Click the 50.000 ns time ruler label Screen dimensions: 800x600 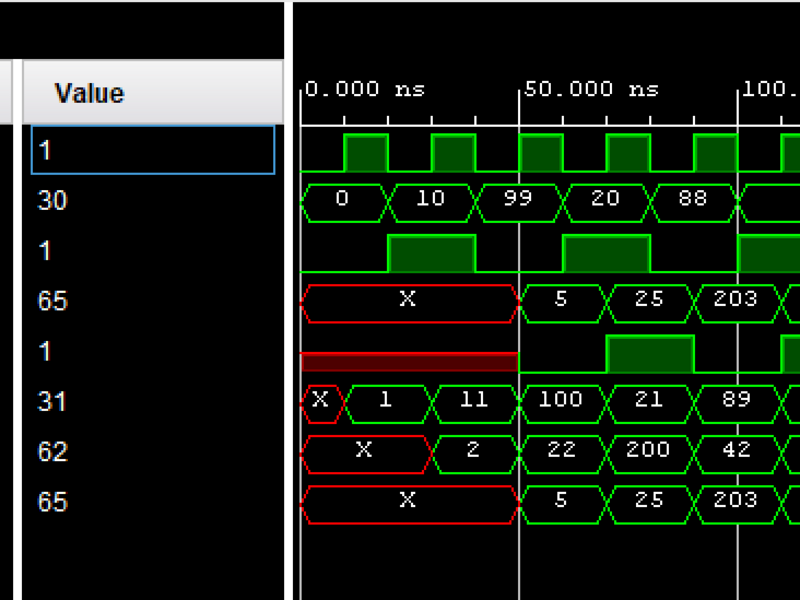click(x=591, y=89)
